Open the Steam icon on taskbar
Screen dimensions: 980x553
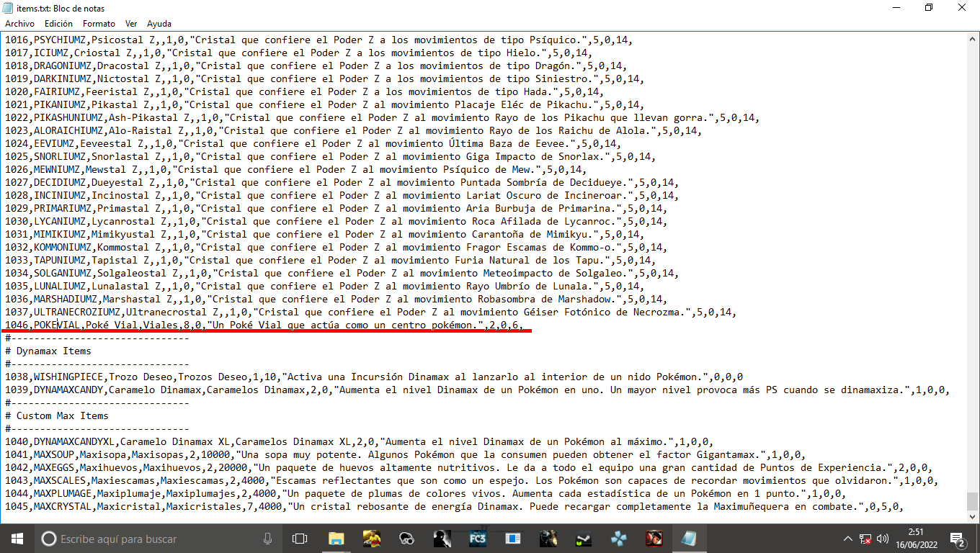click(583, 538)
